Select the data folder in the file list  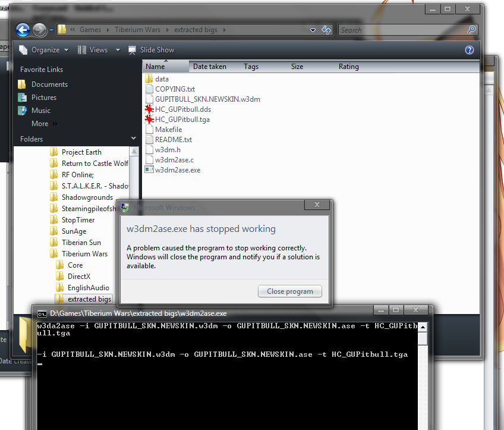pos(157,79)
